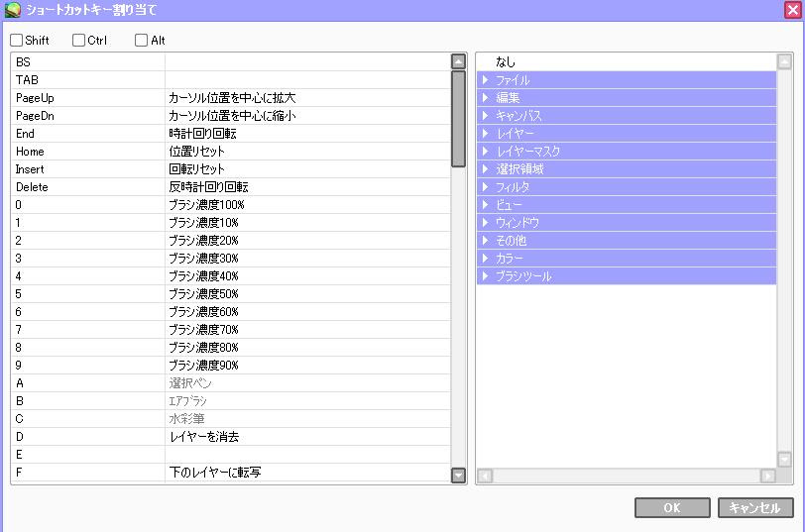
Task: Select the ブラシ濃度40% row
Action: click(231, 276)
